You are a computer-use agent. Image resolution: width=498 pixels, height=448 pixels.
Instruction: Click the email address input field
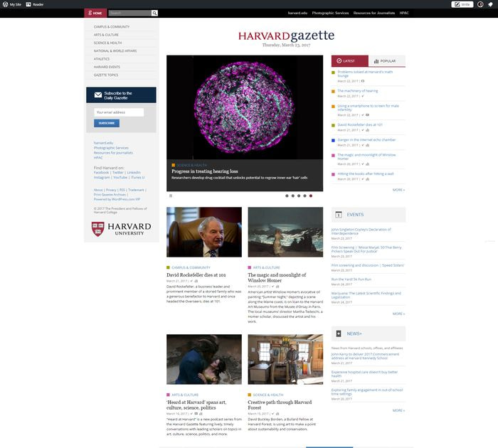coord(119,112)
